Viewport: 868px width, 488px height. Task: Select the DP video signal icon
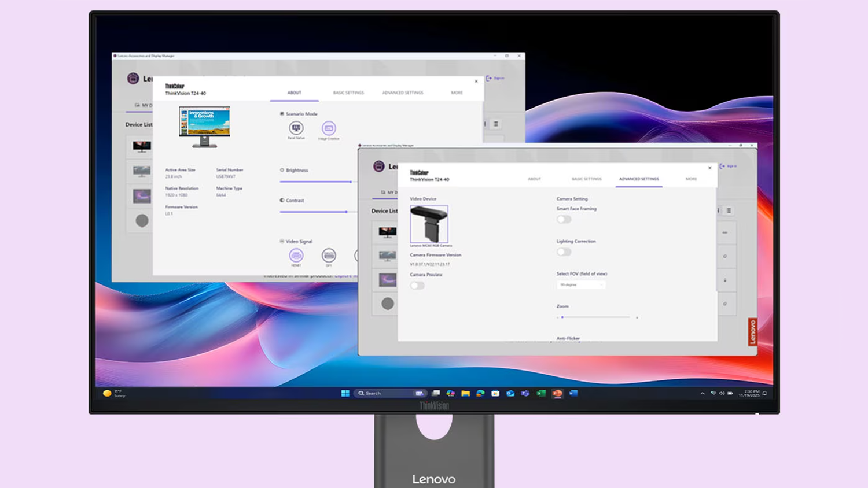click(329, 256)
